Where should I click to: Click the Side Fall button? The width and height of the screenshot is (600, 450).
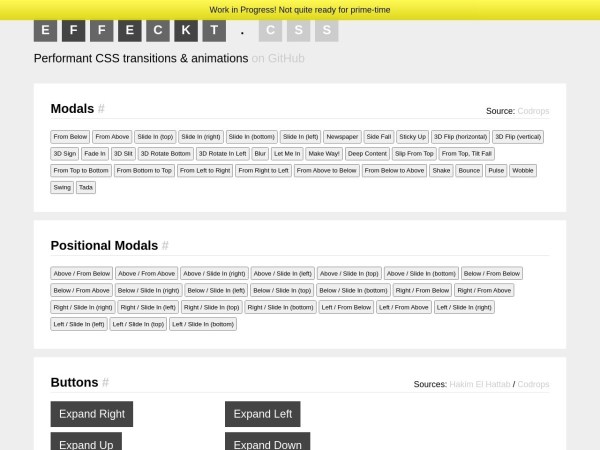click(x=378, y=136)
